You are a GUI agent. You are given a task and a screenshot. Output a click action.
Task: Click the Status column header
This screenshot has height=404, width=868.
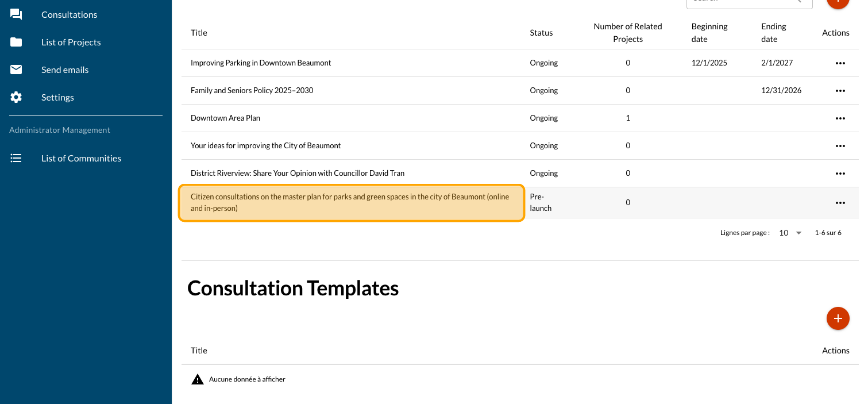(x=541, y=33)
